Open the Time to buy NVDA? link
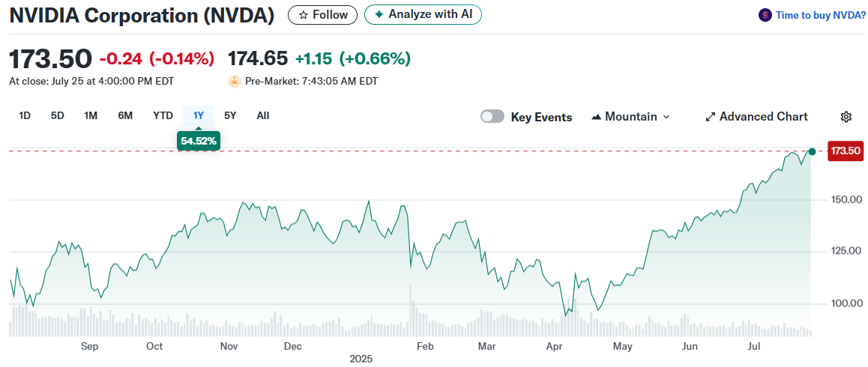This screenshot has height=367, width=868. tap(820, 16)
